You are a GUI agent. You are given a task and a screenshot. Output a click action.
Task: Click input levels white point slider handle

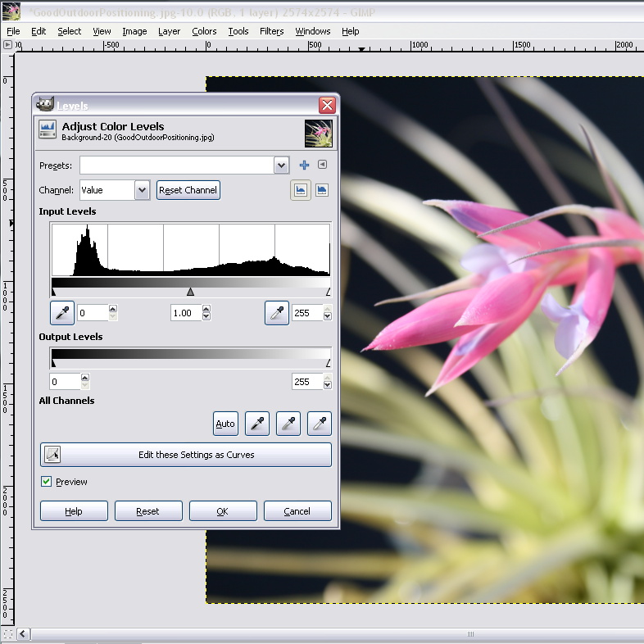coord(328,292)
